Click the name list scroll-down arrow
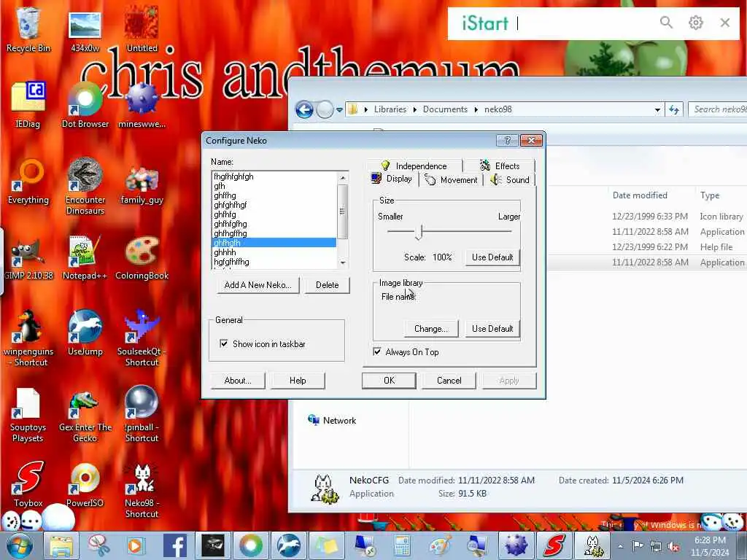The height and width of the screenshot is (560, 747). [343, 262]
